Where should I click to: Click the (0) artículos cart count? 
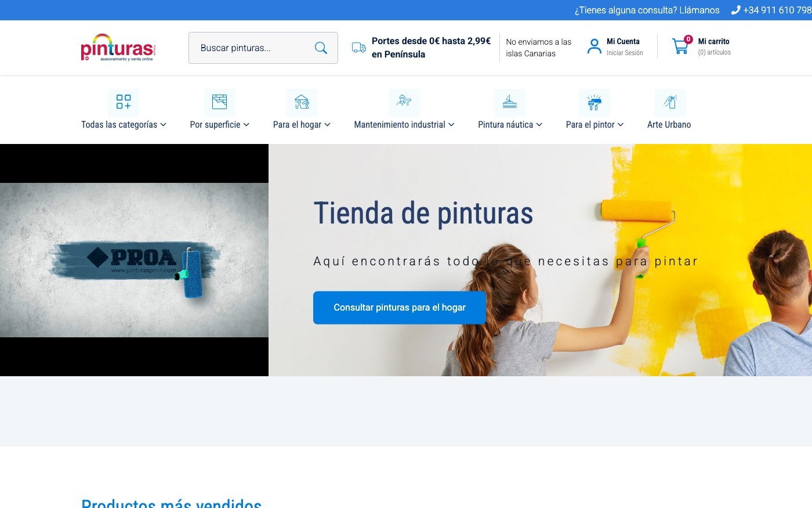(x=714, y=52)
